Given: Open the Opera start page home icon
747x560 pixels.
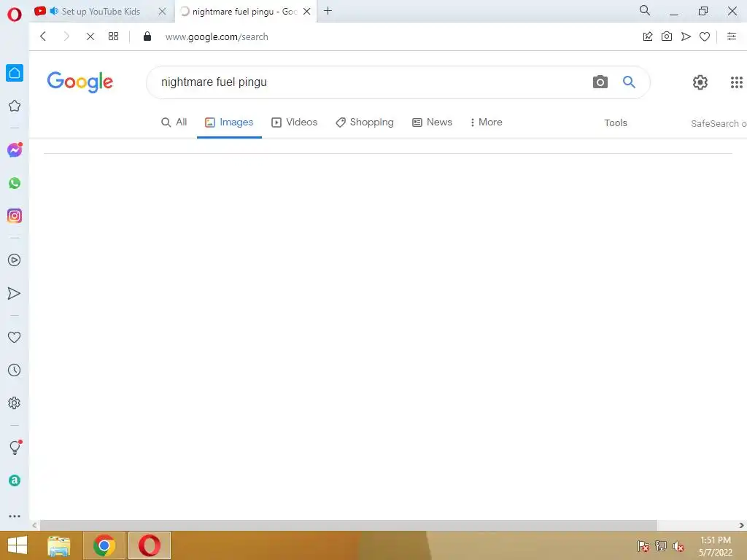Looking at the screenshot, I should [15, 73].
